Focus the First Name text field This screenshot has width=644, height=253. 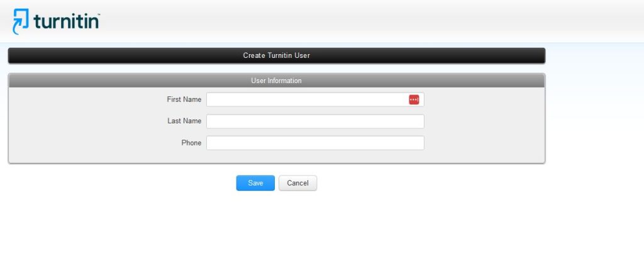[x=306, y=99]
